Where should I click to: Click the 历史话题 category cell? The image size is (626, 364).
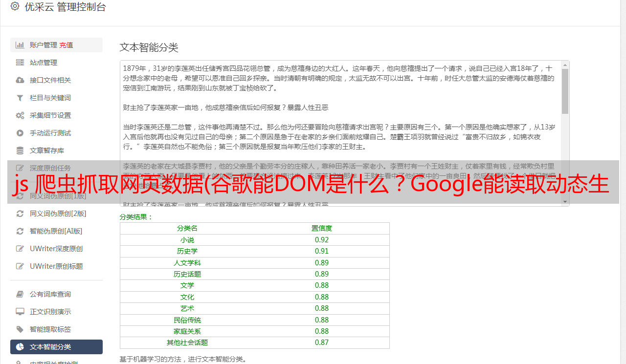point(187,274)
